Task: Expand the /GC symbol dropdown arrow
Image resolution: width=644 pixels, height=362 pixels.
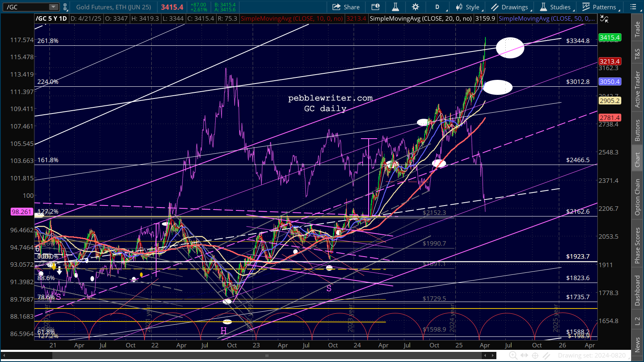Action: [x=53, y=7]
